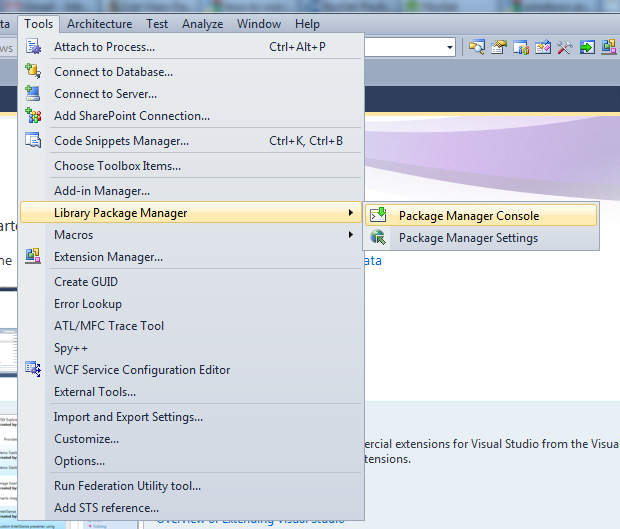The width and height of the screenshot is (620, 529).
Task: Open the Architecture menu
Action: [99, 24]
